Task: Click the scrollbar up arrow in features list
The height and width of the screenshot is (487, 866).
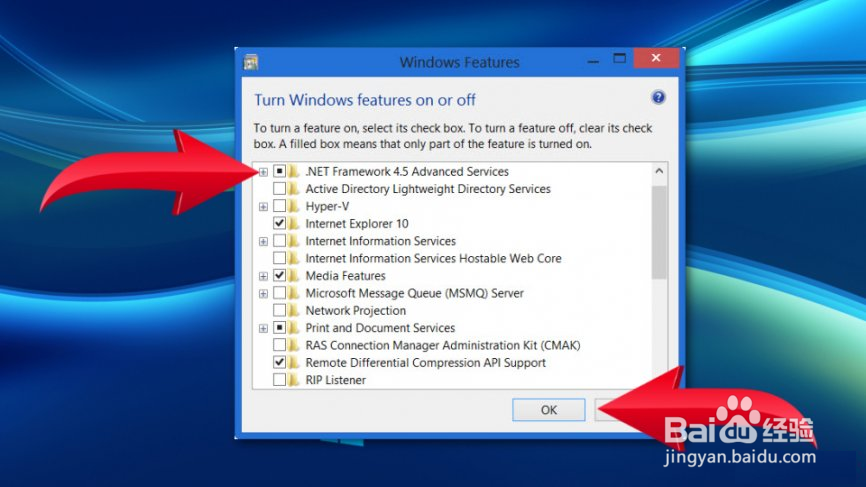Action: point(659,171)
